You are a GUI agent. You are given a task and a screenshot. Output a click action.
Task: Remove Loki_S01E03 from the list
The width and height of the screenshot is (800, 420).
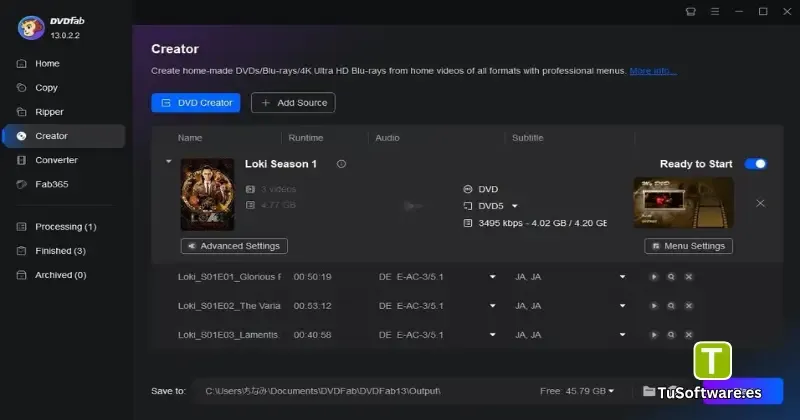[688, 335]
